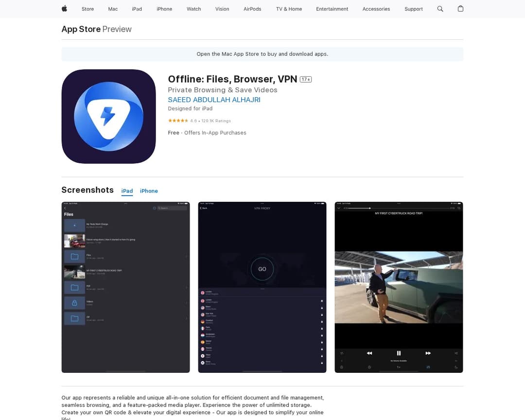Open the Entertainment menu

[332, 9]
